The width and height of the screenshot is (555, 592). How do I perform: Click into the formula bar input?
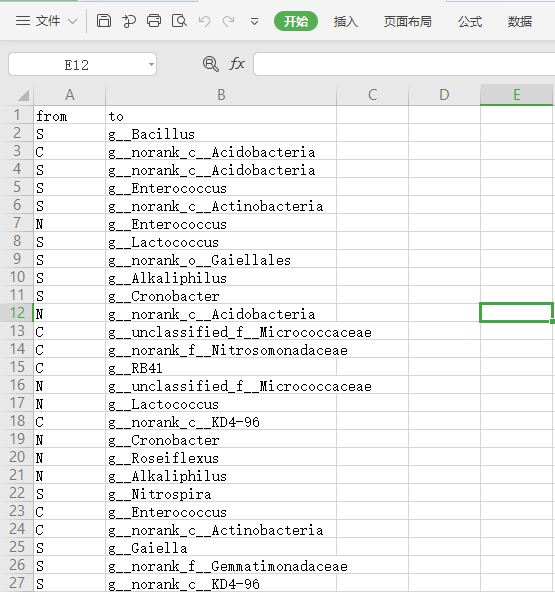click(x=404, y=64)
